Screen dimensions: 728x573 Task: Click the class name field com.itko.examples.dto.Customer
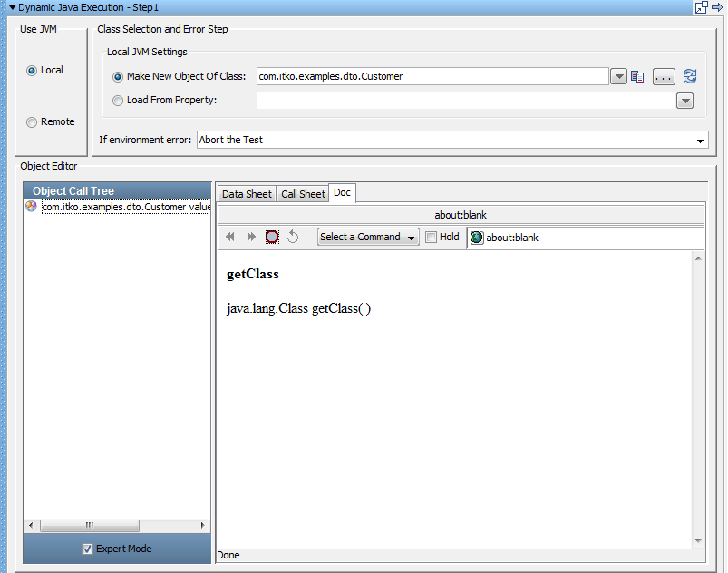[x=432, y=76]
